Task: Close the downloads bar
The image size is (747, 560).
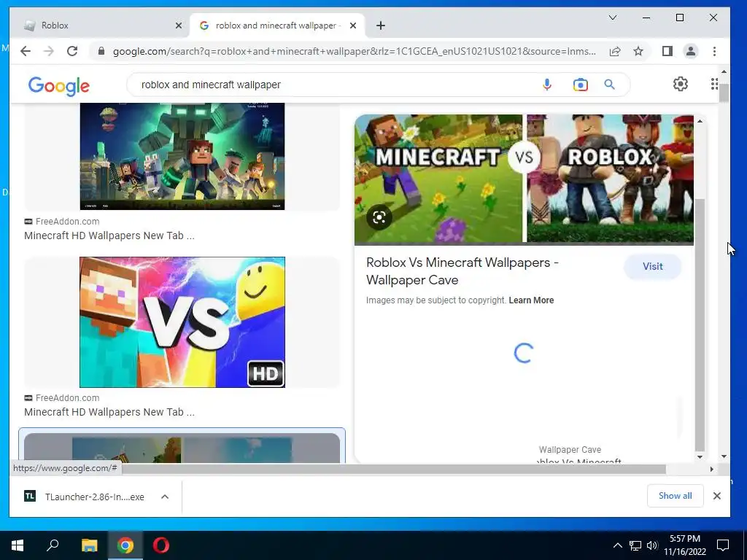Action: 716,496
